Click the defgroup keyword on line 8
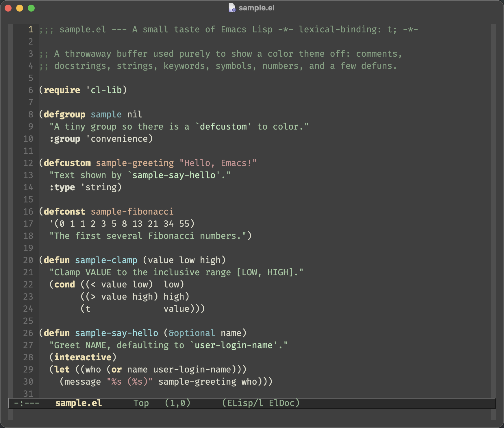The height and width of the screenshot is (428, 504). point(65,115)
